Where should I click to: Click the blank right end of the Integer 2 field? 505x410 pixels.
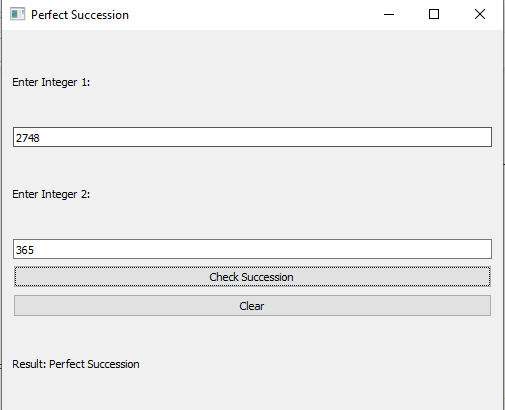(467, 249)
